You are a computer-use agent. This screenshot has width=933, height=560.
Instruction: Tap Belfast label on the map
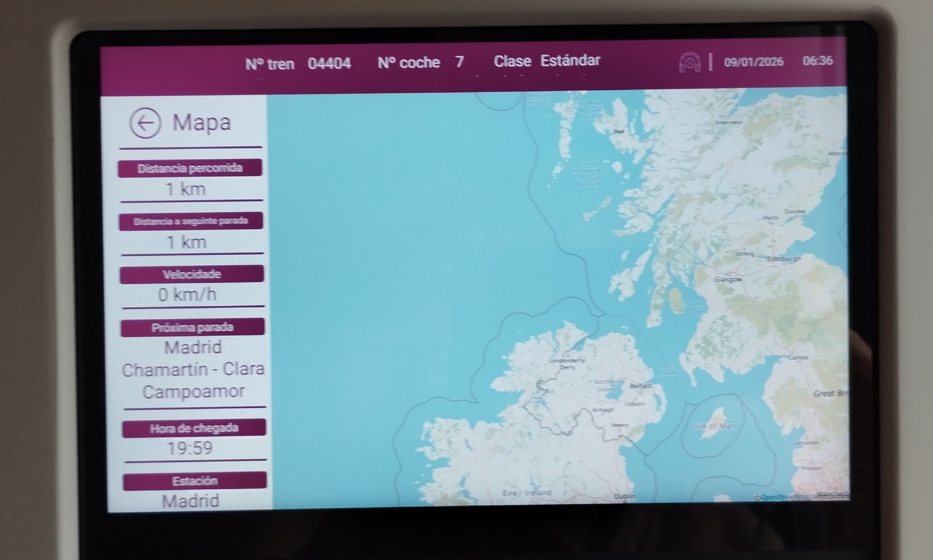(641, 386)
